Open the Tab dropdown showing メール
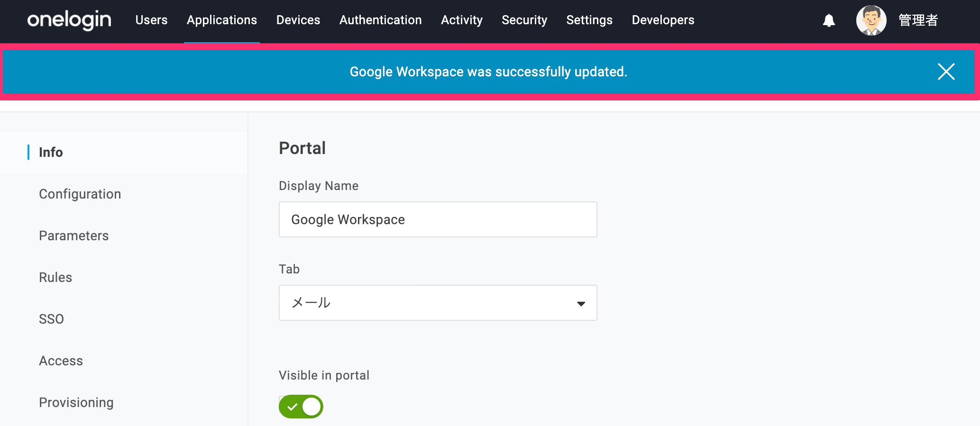 point(438,303)
